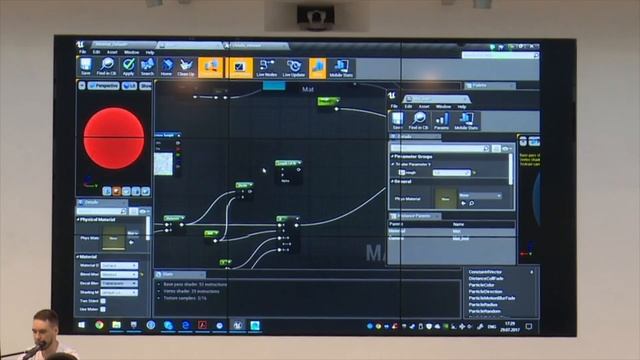
Task: Select DistanceCullFade in the palette list
Action: (486, 278)
